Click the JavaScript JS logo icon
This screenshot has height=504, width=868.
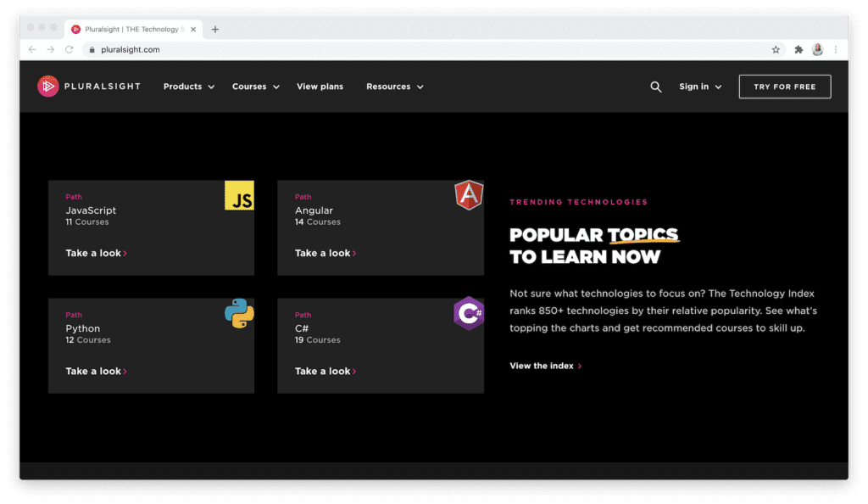point(239,195)
